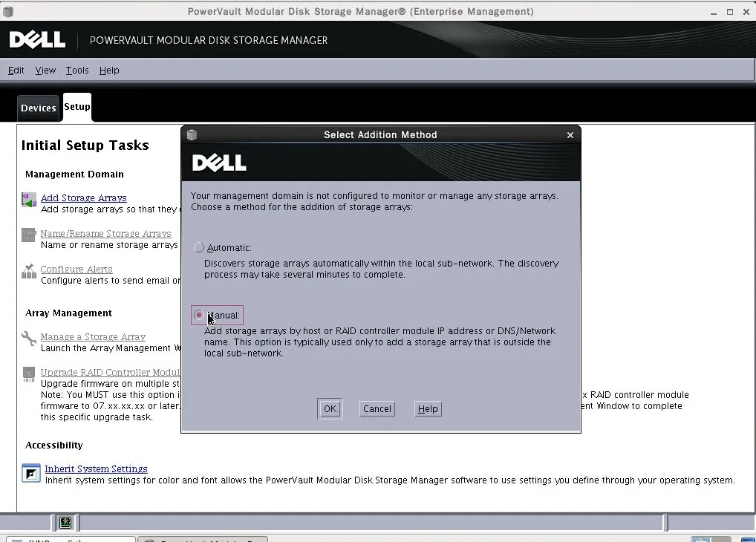Minimize the main Storage Manager window
This screenshot has height=542, width=756.
pyautogui.click(x=714, y=12)
